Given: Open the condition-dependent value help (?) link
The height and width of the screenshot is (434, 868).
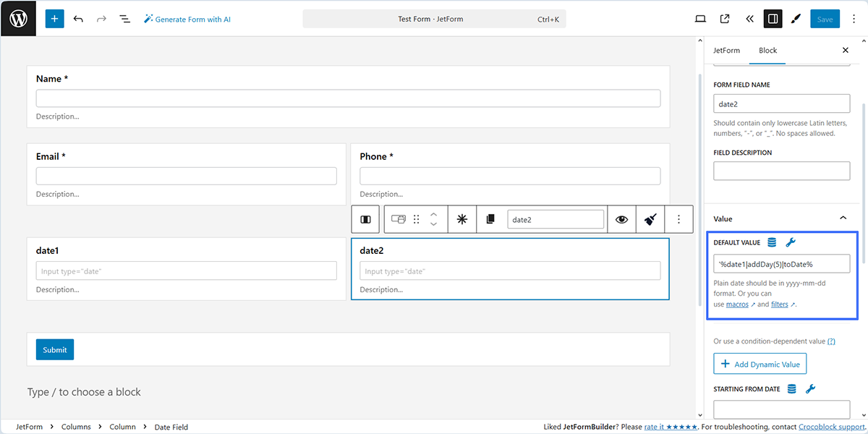Looking at the screenshot, I should (x=831, y=341).
